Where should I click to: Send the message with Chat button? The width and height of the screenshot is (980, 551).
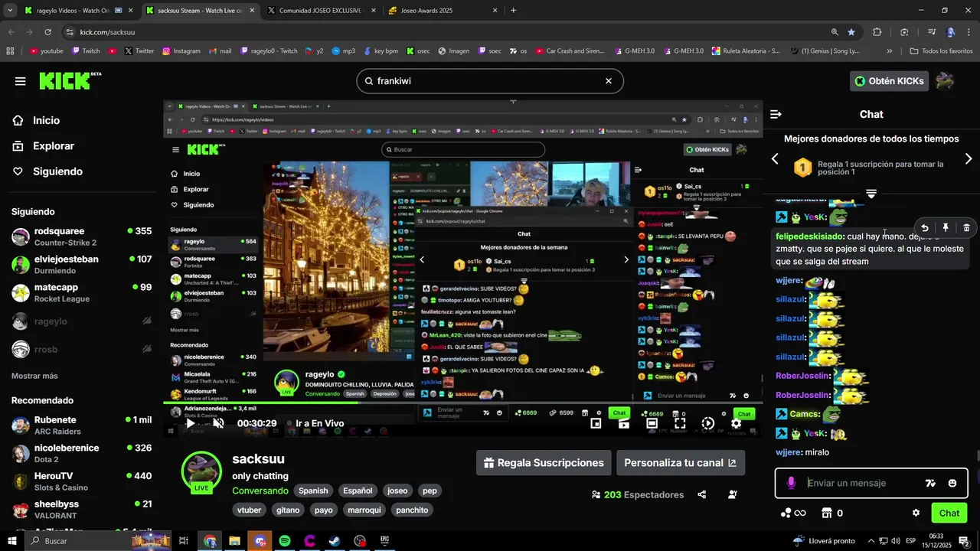pyautogui.click(x=949, y=513)
